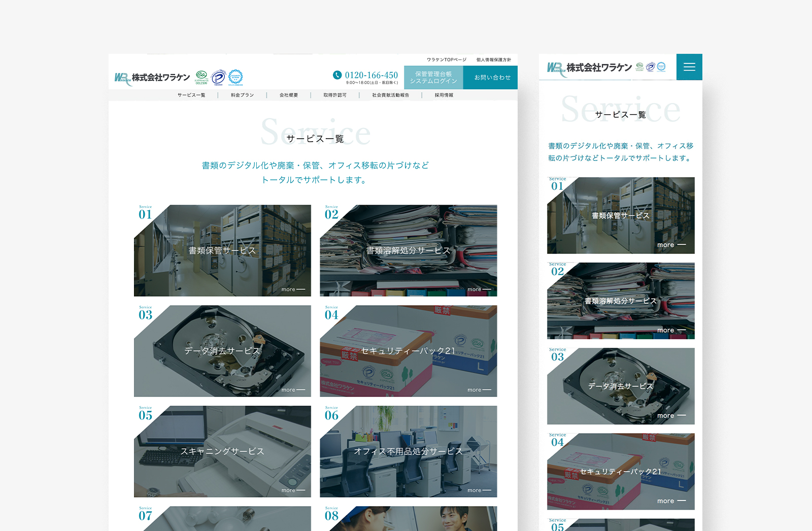
Task: Click more on desktop 書類保管サービス card
Action: 293,289
